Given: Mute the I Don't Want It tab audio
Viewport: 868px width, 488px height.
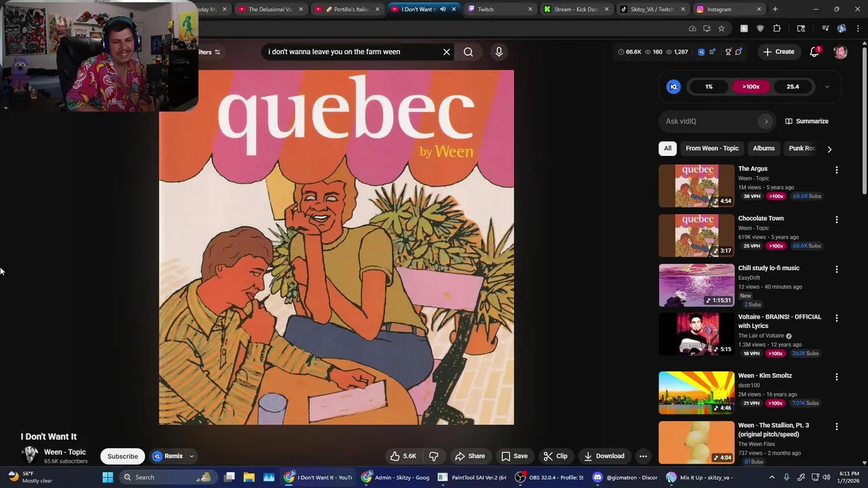Looking at the screenshot, I should tap(443, 9).
